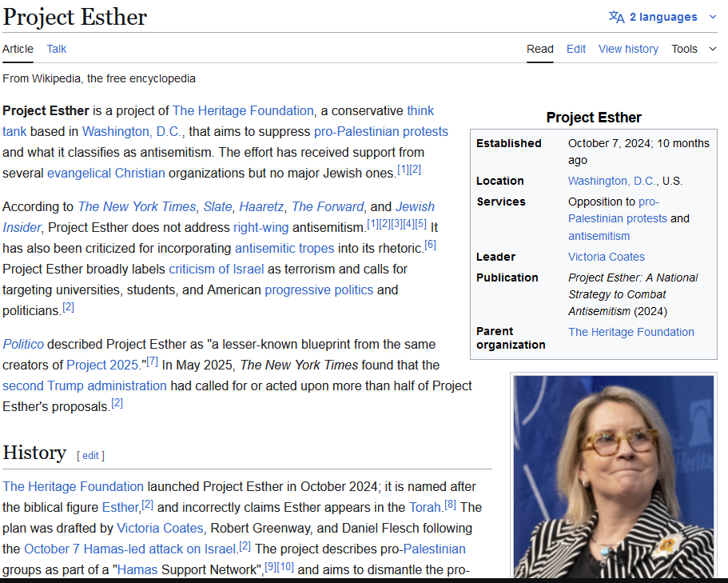Open the Torah link
The width and height of the screenshot is (728, 583).
(x=425, y=508)
